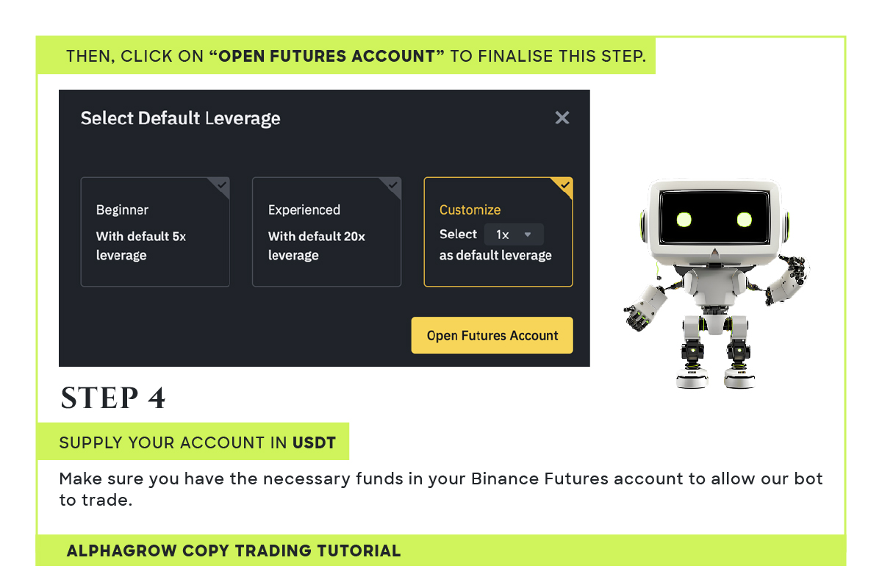Select the Beginner leverage option title
Viewport: 882px width, 588px height.
[x=122, y=210]
